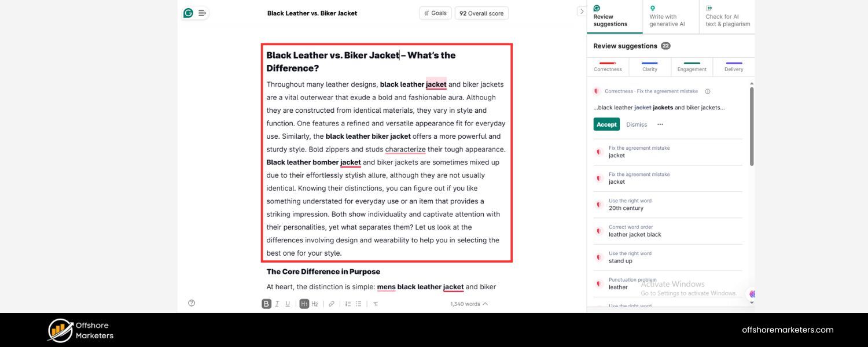This screenshot has height=347, width=868.
Task: Create a numbered list
Action: coord(348,303)
